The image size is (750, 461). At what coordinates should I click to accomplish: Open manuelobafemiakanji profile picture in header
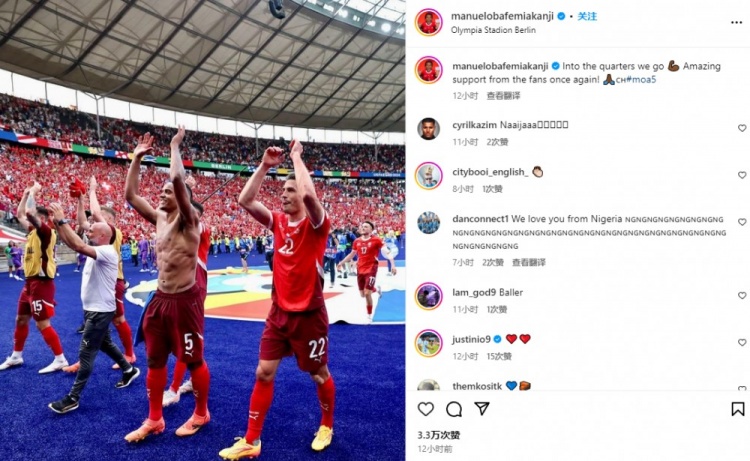[x=428, y=22]
